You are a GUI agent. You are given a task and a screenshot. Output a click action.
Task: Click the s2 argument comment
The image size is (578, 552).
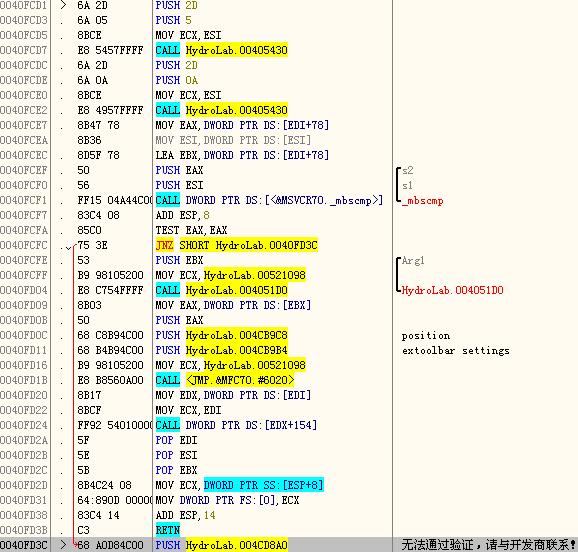coord(407,170)
